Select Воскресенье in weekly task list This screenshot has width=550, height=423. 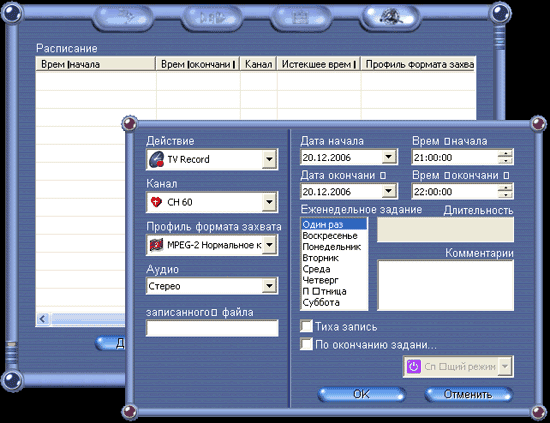coord(334,236)
